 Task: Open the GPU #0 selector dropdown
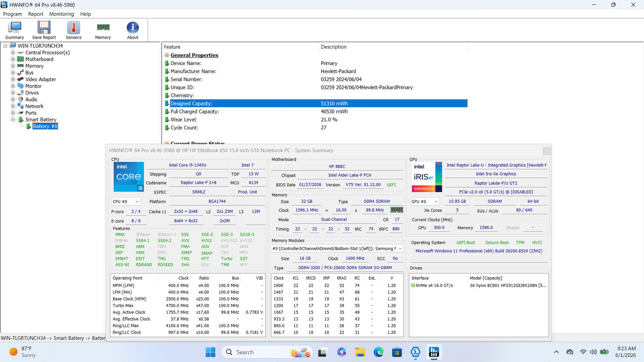[x=425, y=202]
